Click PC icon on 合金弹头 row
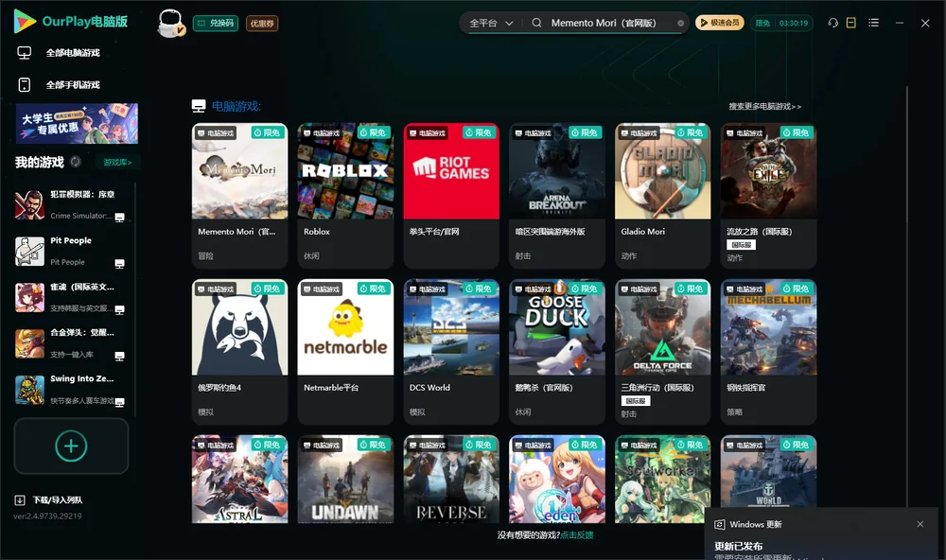The height and width of the screenshot is (560, 946). (119, 356)
